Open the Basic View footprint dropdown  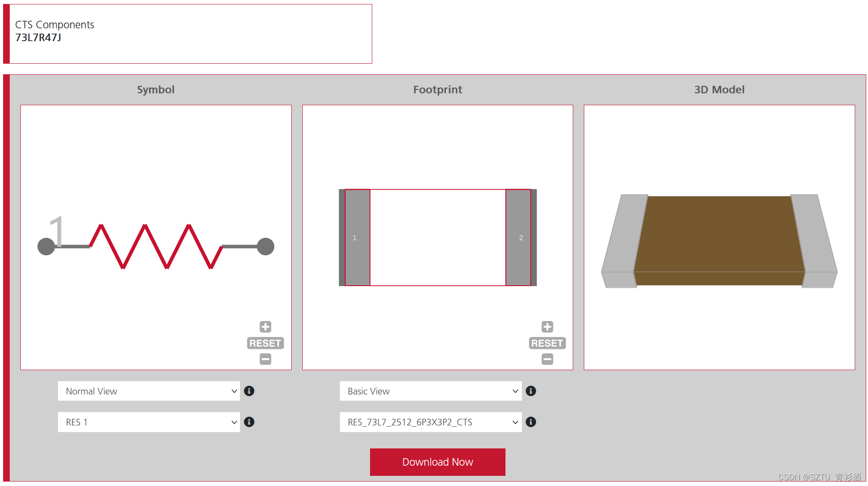click(x=430, y=391)
